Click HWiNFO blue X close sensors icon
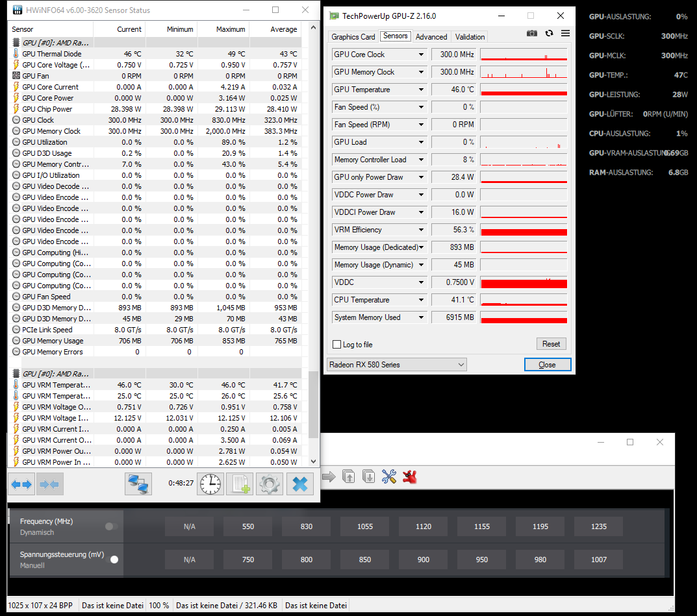 (x=300, y=484)
